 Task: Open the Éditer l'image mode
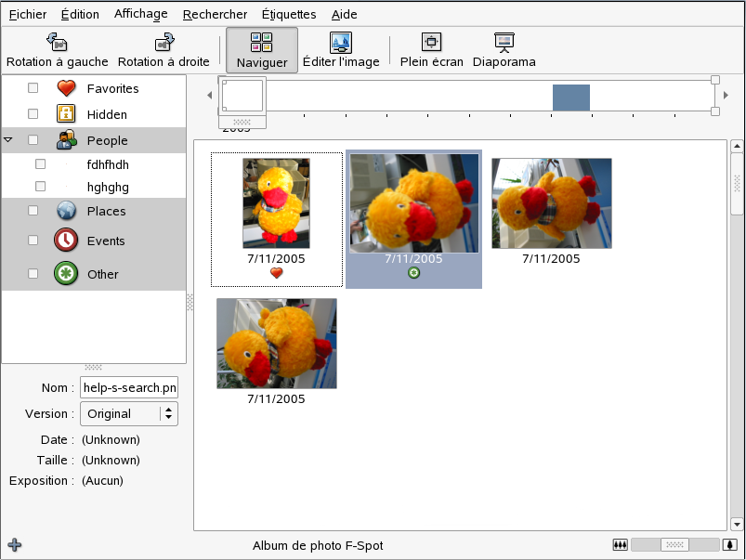341,50
